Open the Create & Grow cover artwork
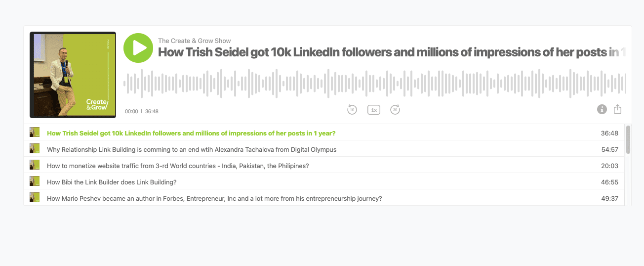 73,75
